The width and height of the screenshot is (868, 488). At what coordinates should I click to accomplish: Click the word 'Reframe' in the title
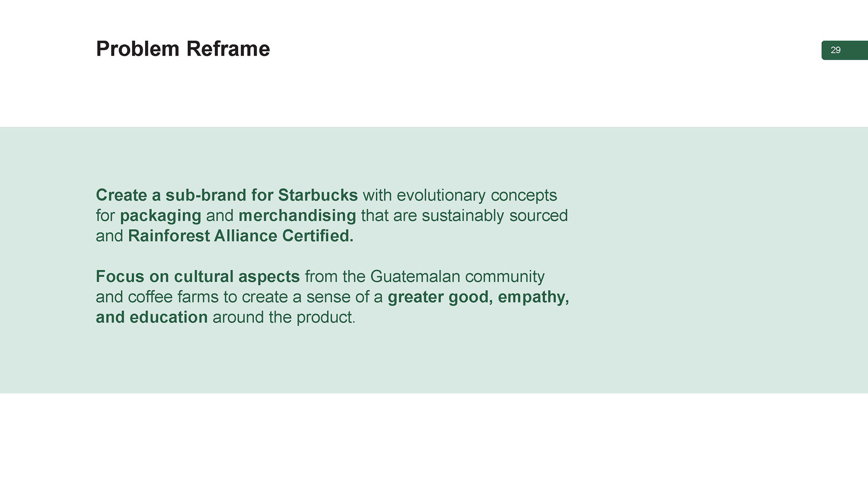coord(228,49)
